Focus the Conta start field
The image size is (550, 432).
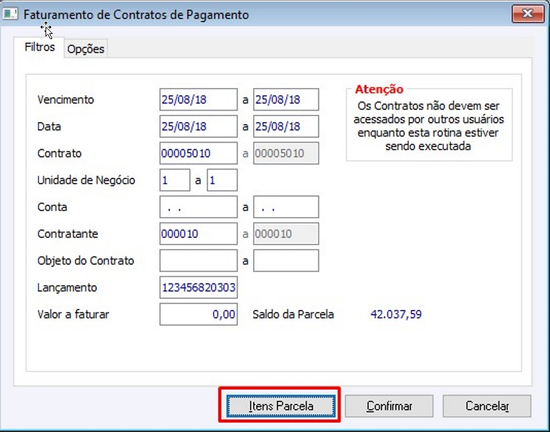pyautogui.click(x=199, y=207)
